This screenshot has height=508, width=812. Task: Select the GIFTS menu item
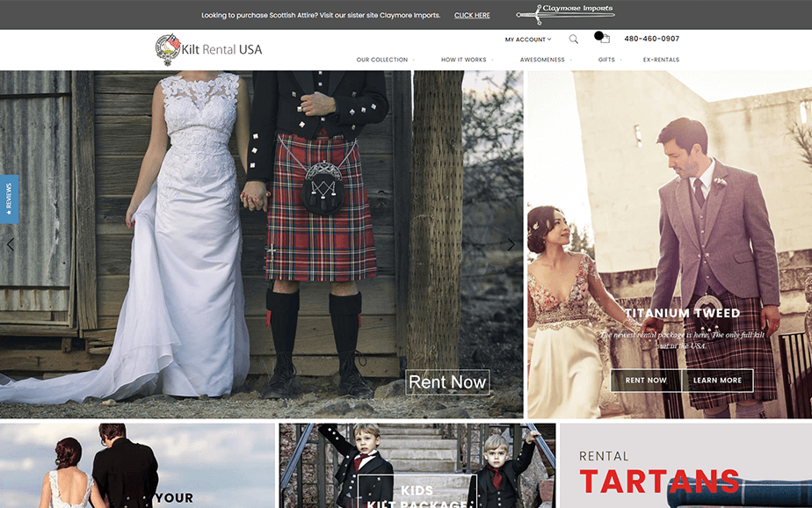coord(606,59)
